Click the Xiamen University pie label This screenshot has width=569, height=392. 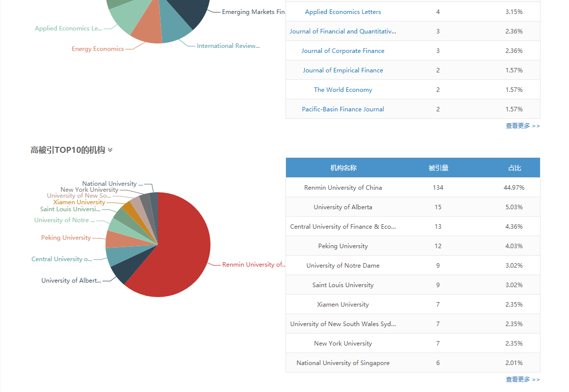pyautogui.click(x=79, y=203)
